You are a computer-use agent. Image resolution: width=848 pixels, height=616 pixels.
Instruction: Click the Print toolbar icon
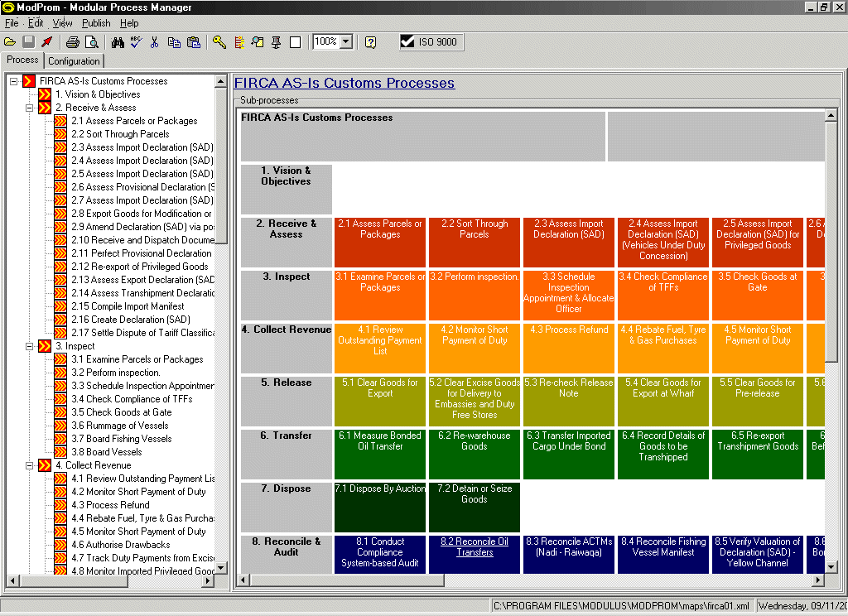pyautogui.click(x=73, y=42)
